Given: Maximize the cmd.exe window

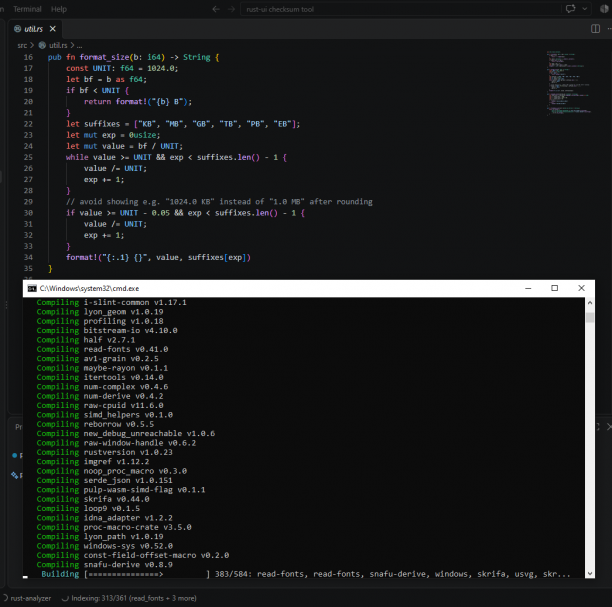Looking at the screenshot, I should (554, 288).
